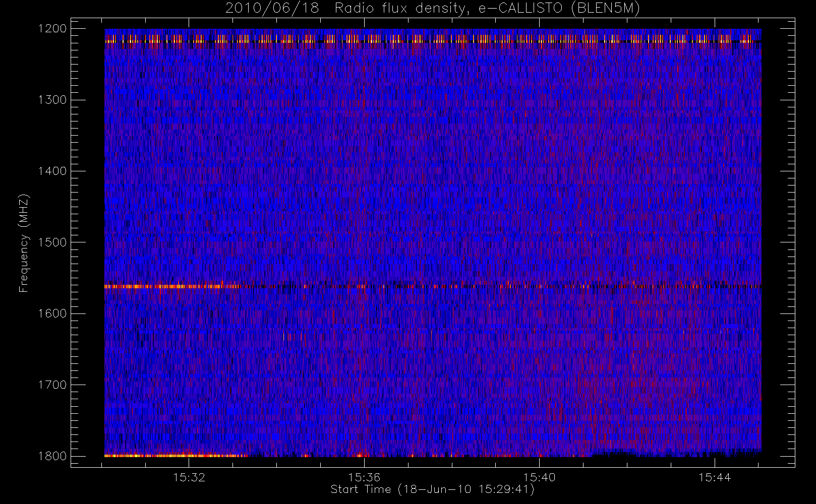Click the 1600 frequency tick label

coord(52,313)
